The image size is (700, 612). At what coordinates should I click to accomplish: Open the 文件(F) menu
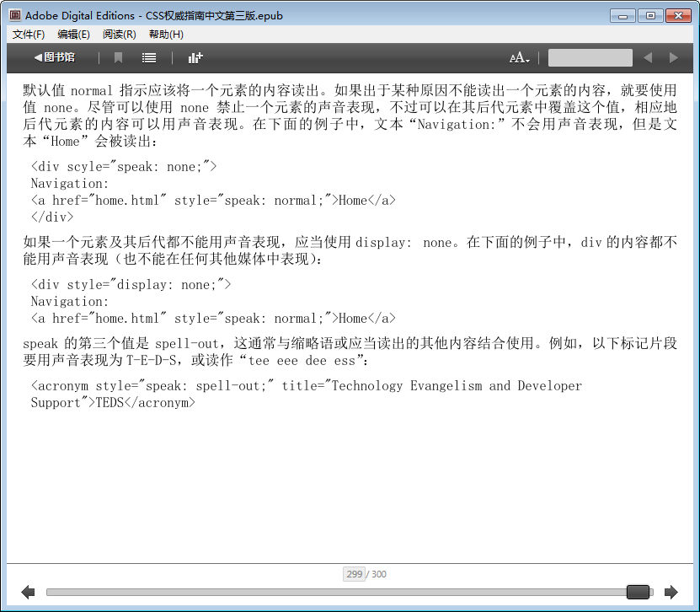29,35
